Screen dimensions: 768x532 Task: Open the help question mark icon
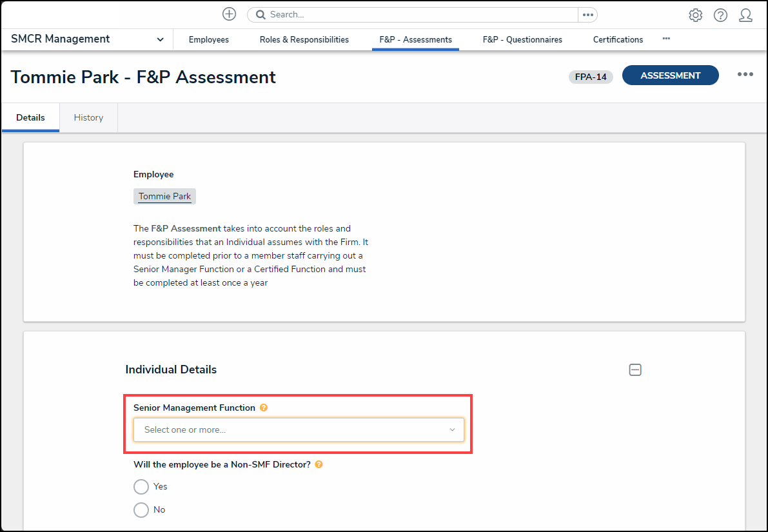click(x=720, y=15)
